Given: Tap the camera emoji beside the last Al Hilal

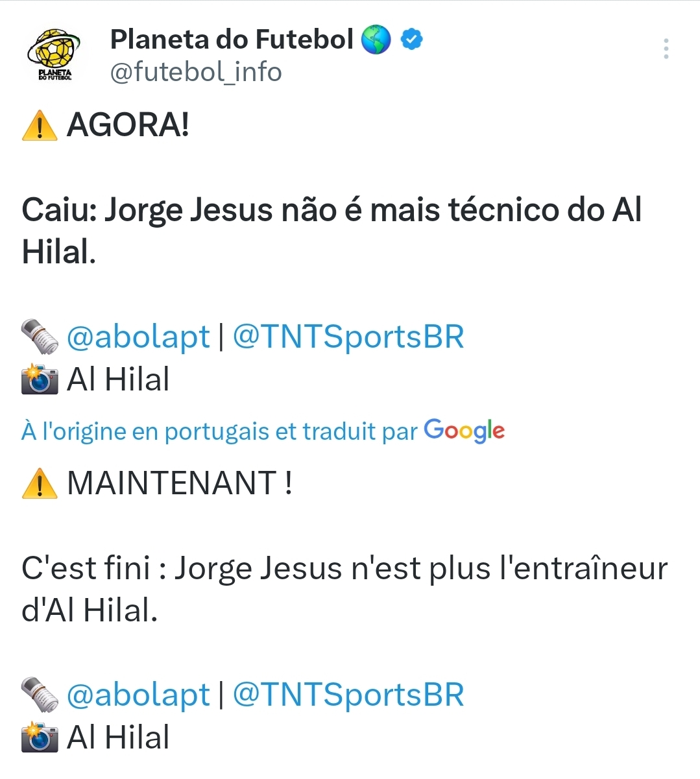Looking at the screenshot, I should click(40, 737).
